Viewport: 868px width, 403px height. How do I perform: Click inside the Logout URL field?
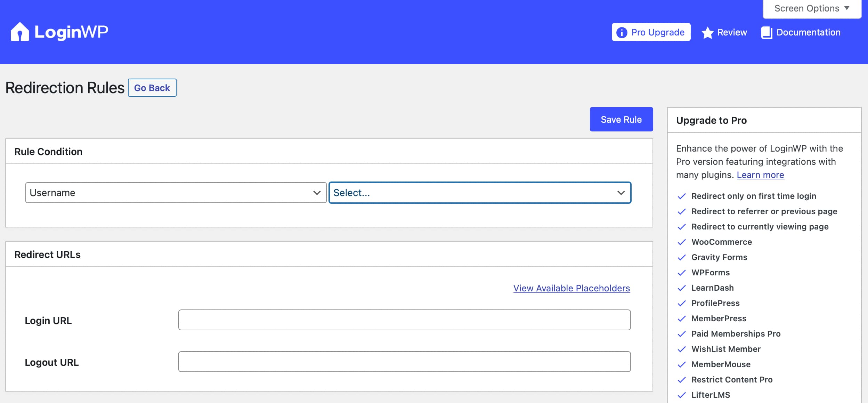(x=404, y=362)
